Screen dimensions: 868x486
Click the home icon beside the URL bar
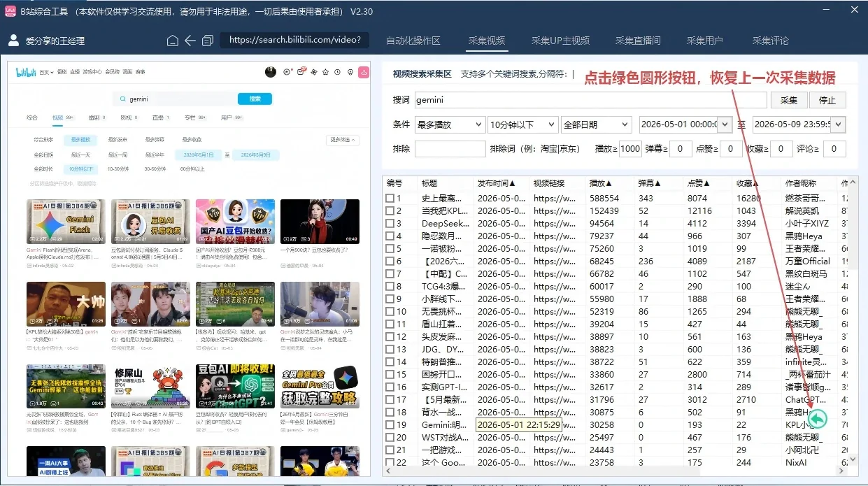click(173, 41)
